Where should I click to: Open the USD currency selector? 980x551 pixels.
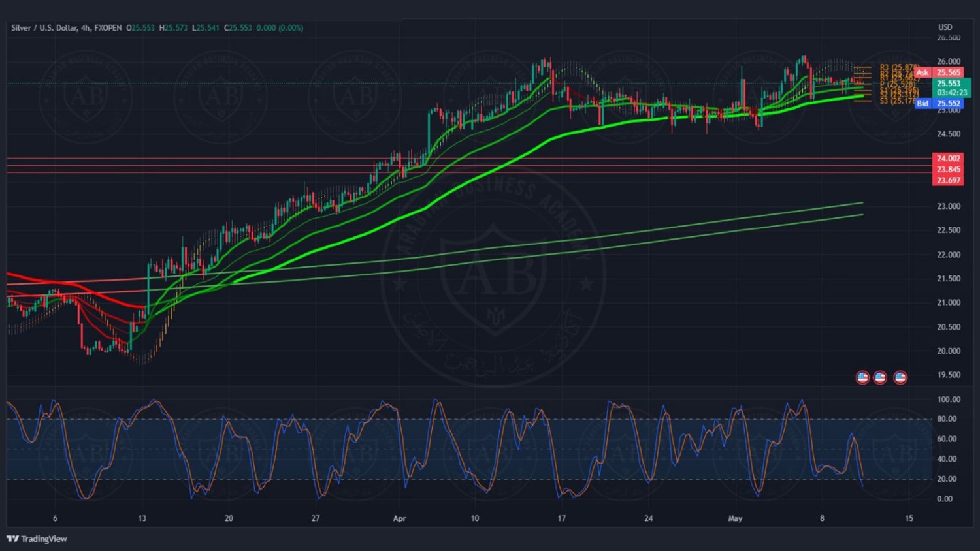point(945,27)
